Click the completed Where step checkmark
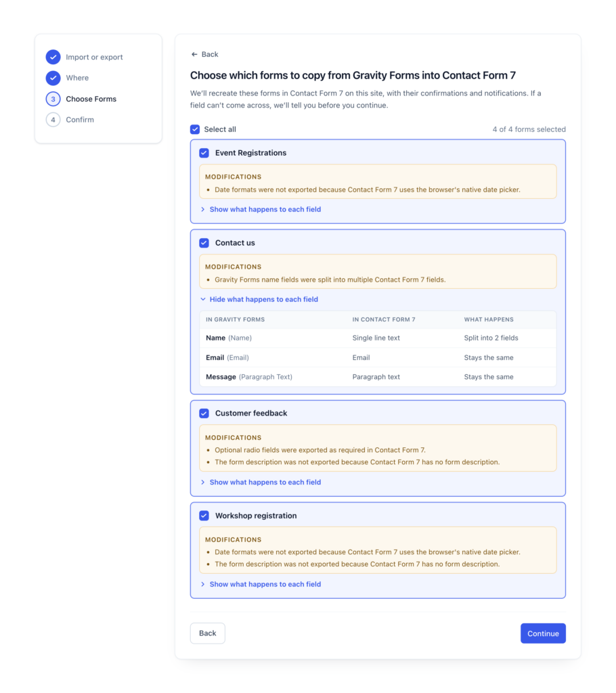The width and height of the screenshot is (616, 693). 53,78
